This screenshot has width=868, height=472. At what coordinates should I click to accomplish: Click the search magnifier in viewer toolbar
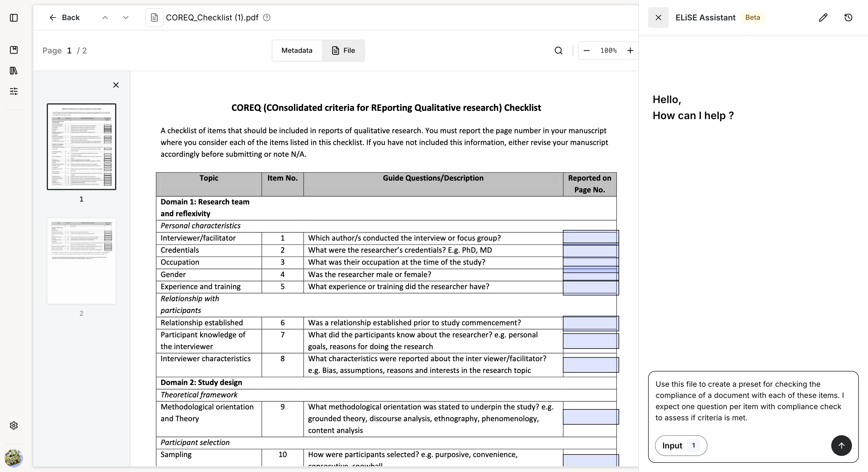[x=558, y=51]
